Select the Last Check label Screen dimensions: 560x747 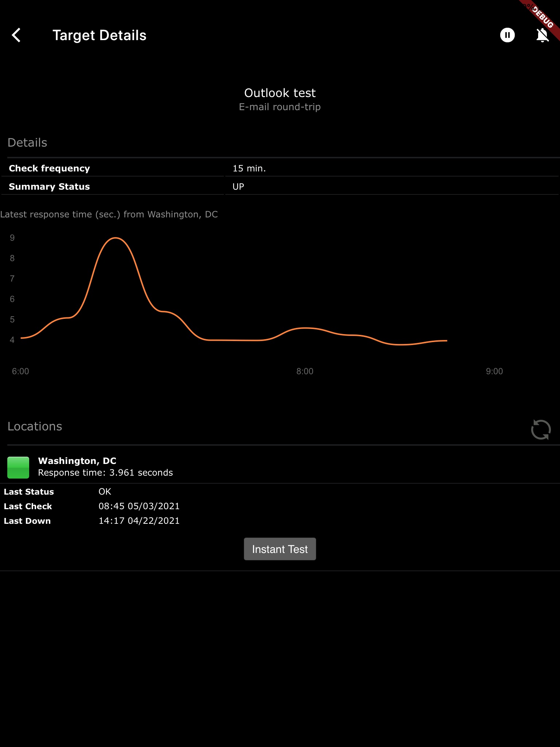pyautogui.click(x=28, y=506)
